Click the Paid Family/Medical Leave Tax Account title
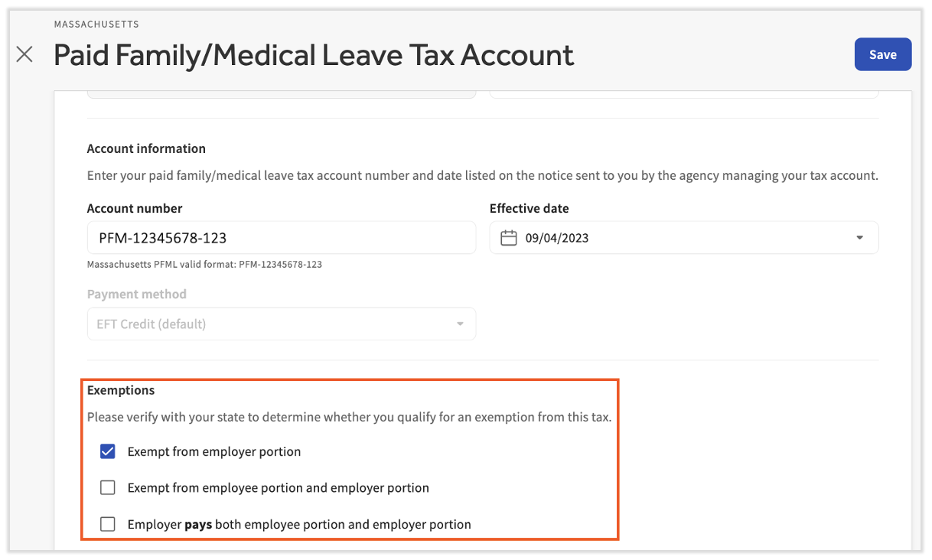 [x=314, y=55]
